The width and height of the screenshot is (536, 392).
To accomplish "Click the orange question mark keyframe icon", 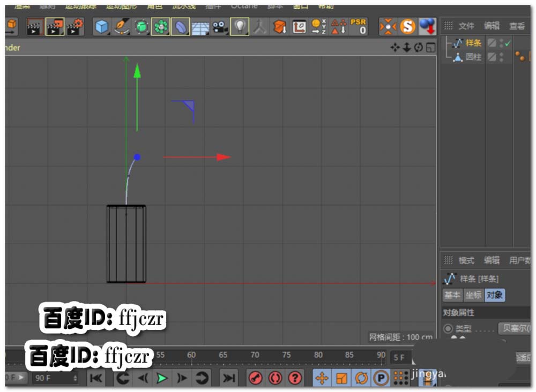I will (x=295, y=378).
